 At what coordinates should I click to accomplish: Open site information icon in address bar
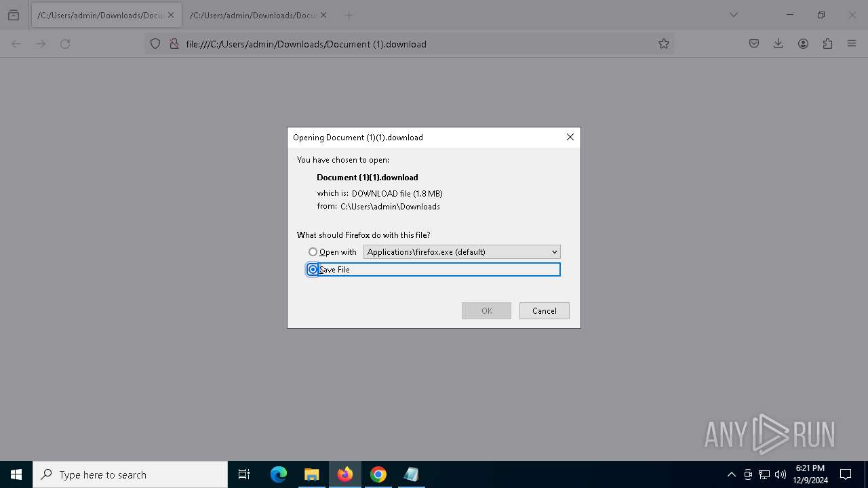click(174, 44)
